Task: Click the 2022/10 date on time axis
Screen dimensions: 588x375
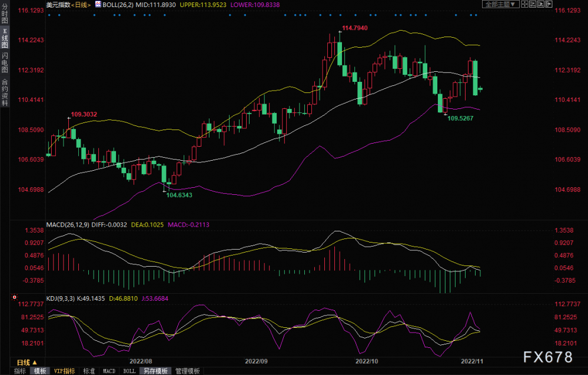Action: coord(367,361)
